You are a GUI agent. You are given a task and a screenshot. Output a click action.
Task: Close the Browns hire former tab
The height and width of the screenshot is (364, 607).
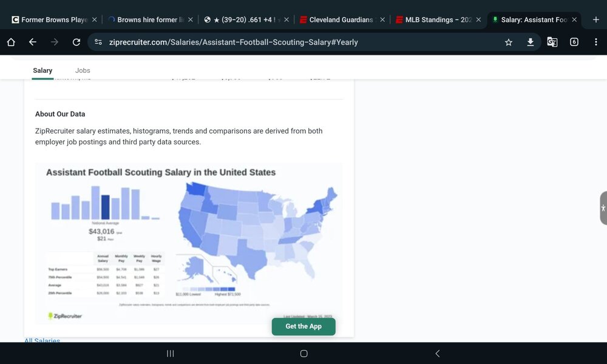pyautogui.click(x=191, y=20)
